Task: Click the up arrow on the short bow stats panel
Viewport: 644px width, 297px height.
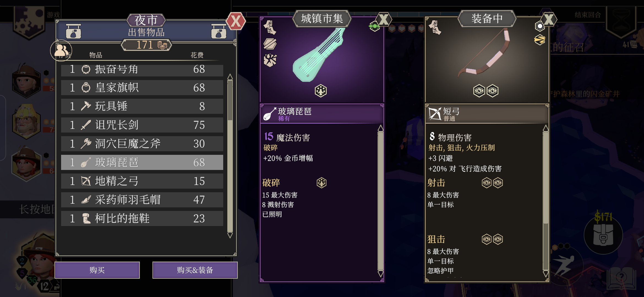Action: click(x=545, y=128)
